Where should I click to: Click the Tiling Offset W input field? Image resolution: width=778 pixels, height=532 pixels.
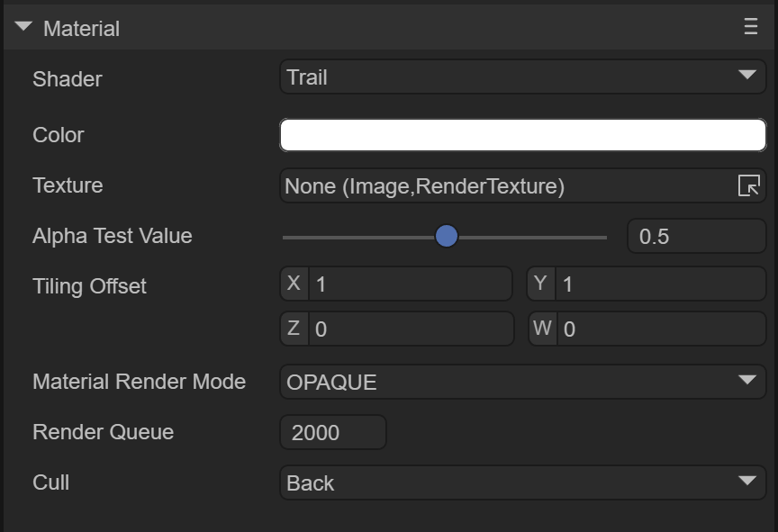tap(659, 329)
